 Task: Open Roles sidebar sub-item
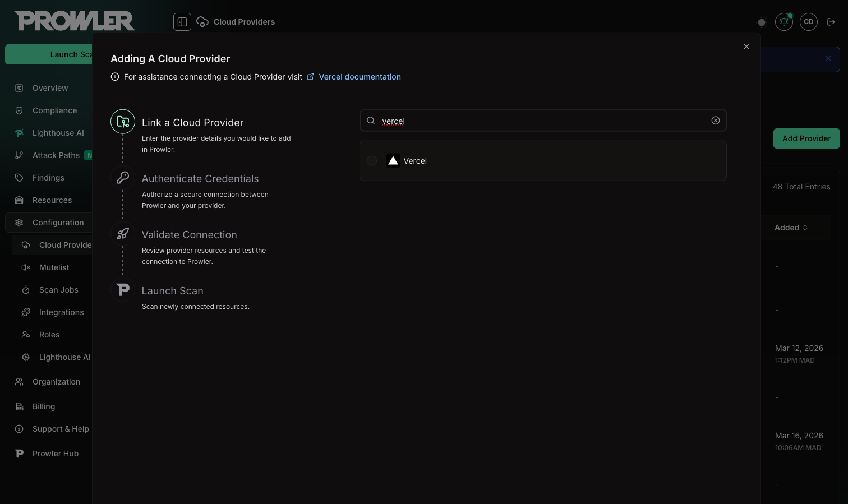[x=49, y=335]
